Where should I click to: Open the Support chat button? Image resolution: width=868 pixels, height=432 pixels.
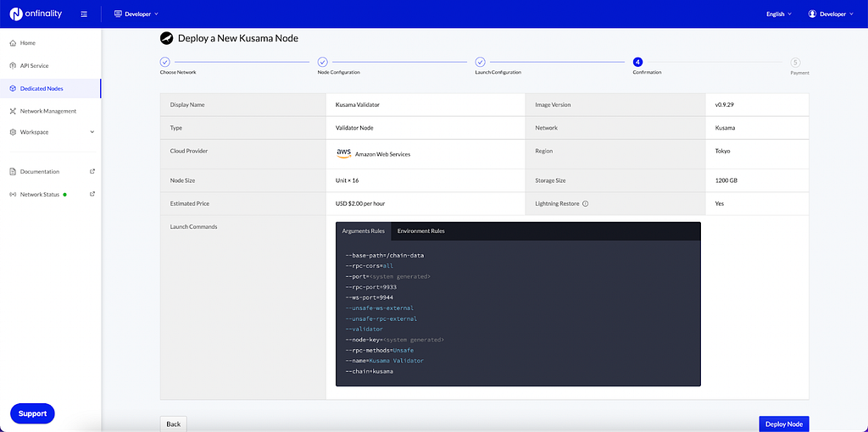tap(33, 413)
